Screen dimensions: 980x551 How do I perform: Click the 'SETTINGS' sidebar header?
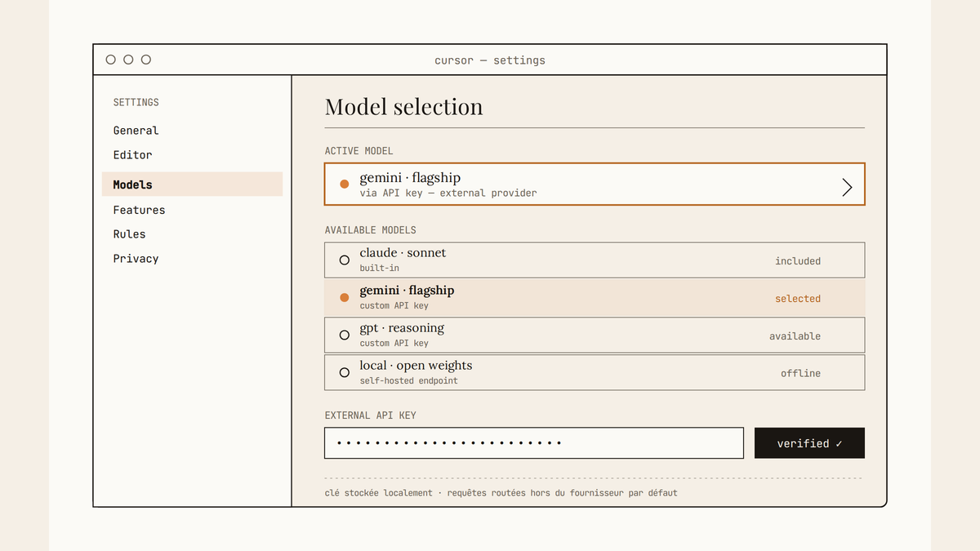pyautogui.click(x=136, y=103)
